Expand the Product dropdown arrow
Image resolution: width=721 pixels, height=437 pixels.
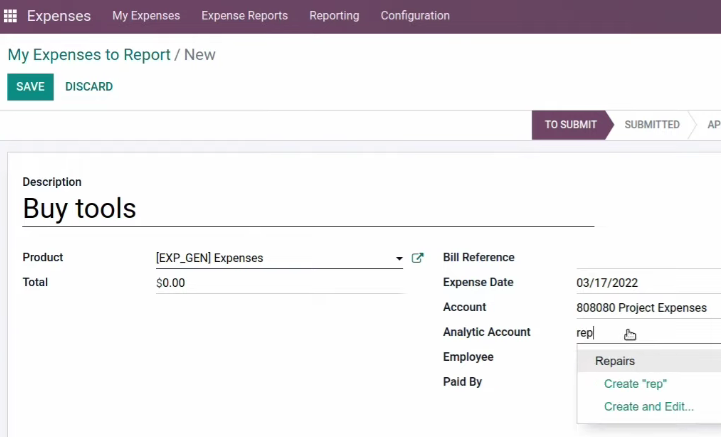click(399, 259)
